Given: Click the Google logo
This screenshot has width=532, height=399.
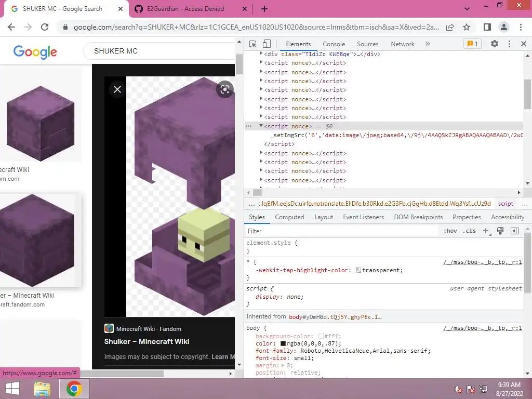Looking at the screenshot, I should 35,52.
